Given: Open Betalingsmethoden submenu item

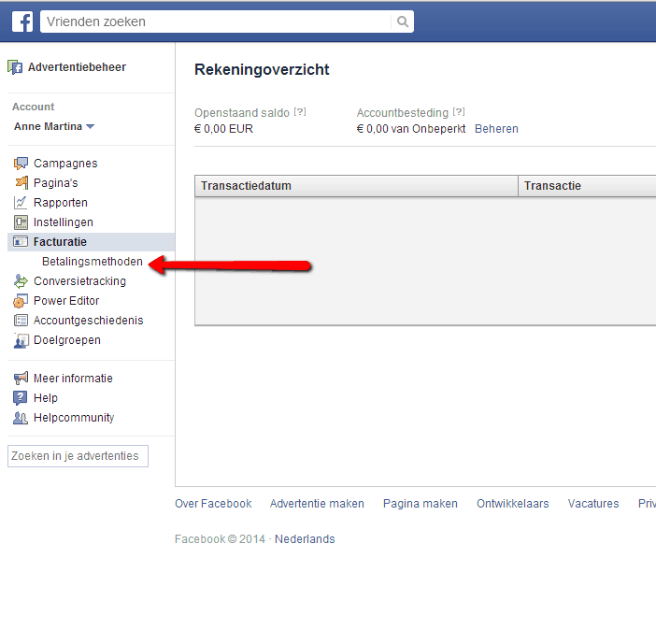Looking at the screenshot, I should coord(93,262).
